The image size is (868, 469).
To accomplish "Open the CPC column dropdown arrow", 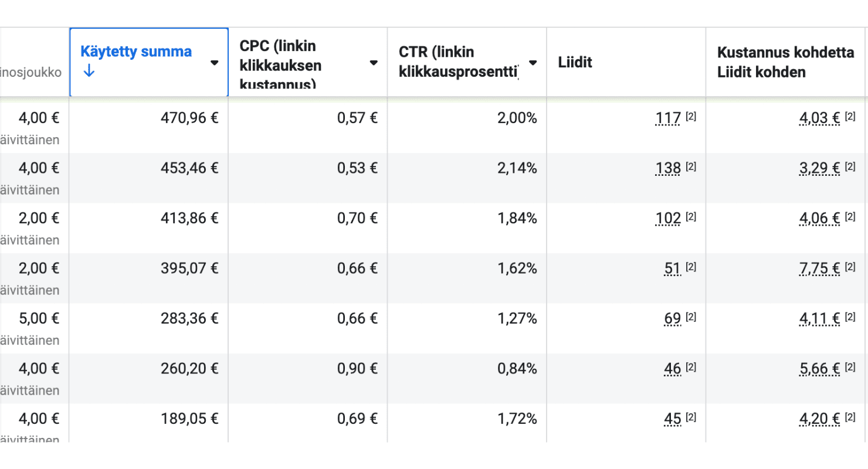I will pos(374,63).
